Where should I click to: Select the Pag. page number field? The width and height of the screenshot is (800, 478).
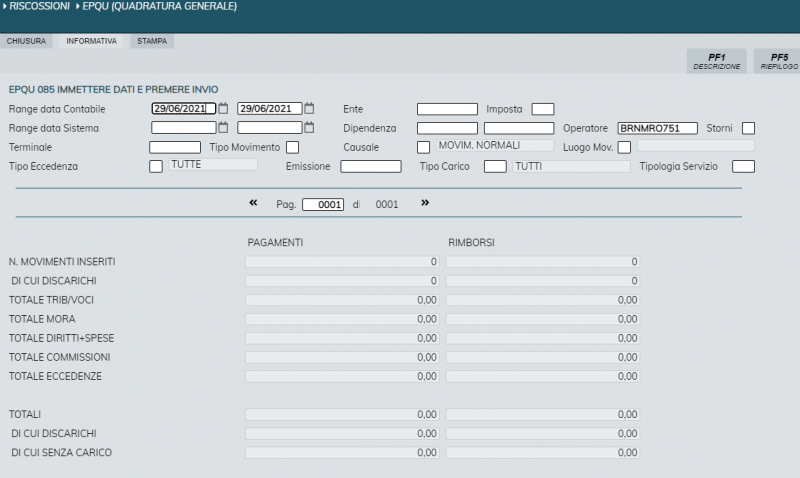coord(323,204)
